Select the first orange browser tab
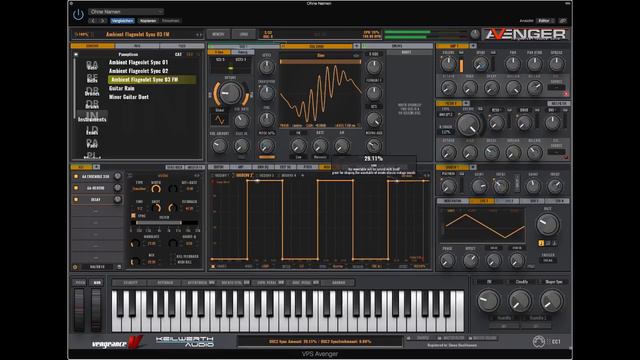 tap(93, 46)
